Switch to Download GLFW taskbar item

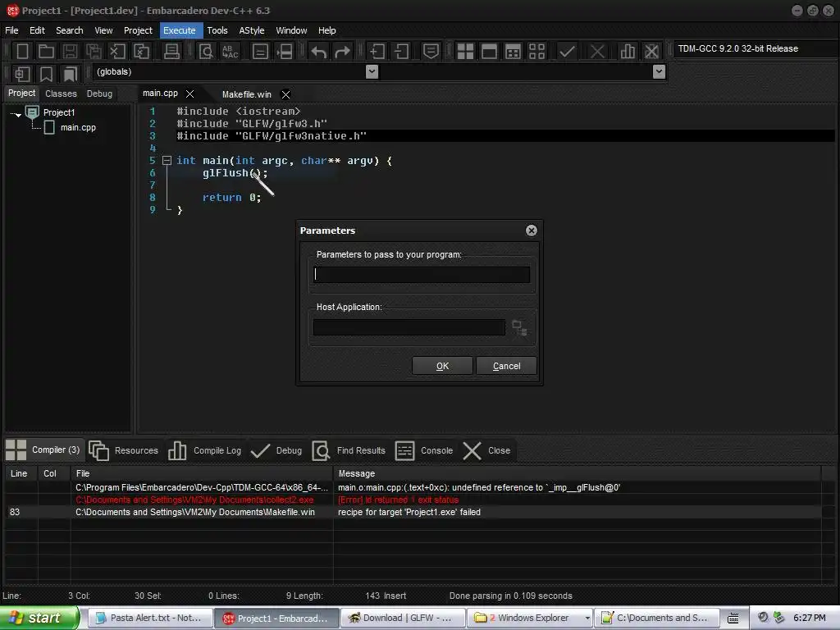coord(402,619)
